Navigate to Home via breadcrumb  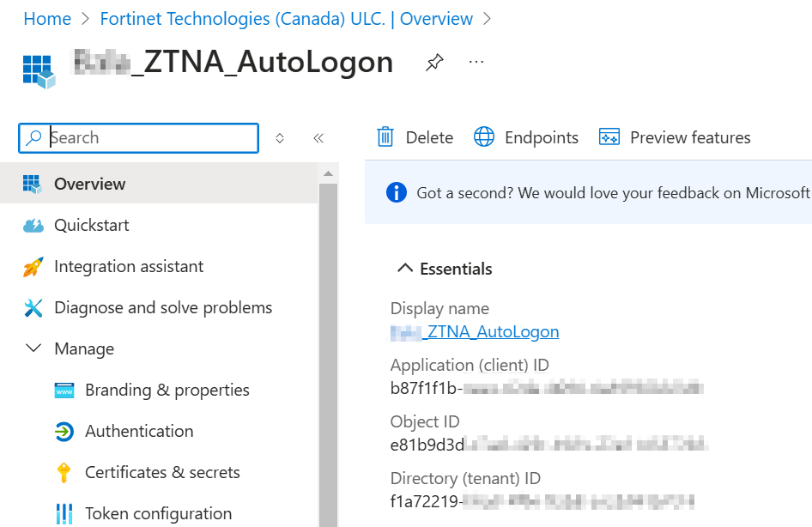47,18
